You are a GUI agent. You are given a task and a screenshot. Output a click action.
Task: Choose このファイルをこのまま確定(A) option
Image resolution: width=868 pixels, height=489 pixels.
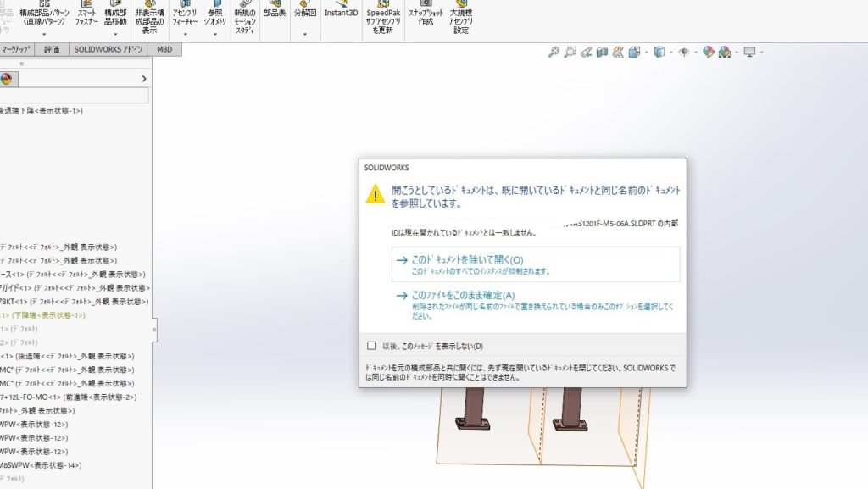tap(462, 295)
